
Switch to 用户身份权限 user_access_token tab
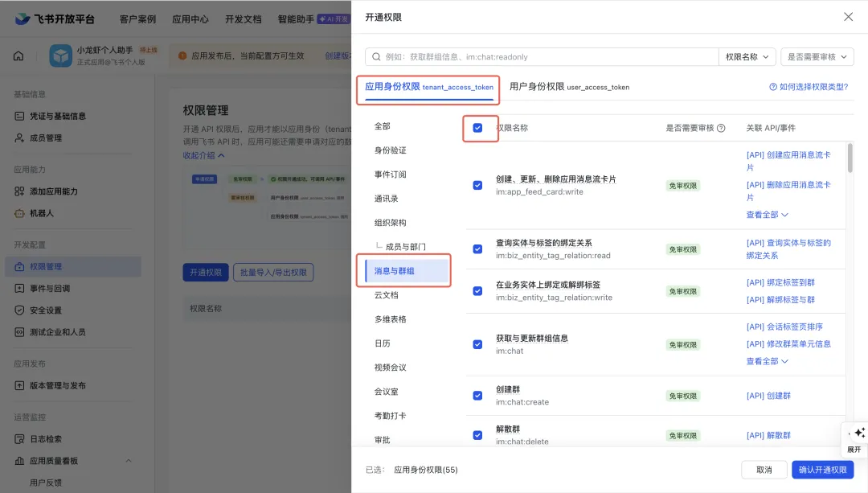(x=569, y=87)
